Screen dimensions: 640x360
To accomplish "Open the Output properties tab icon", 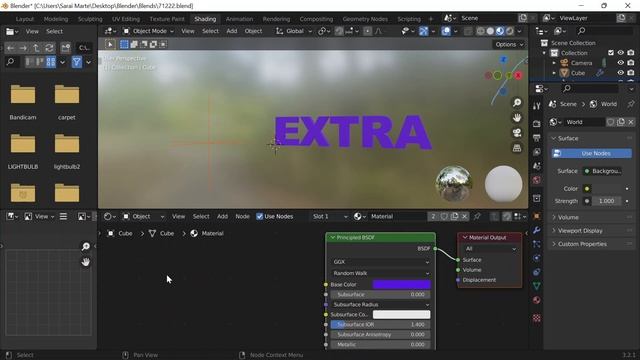I will click(x=537, y=138).
